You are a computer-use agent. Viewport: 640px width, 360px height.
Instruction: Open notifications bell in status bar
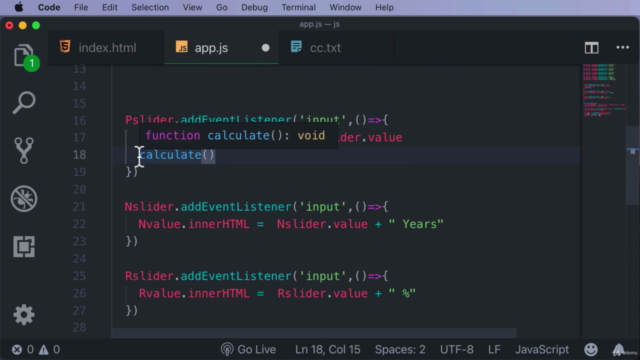(x=619, y=350)
